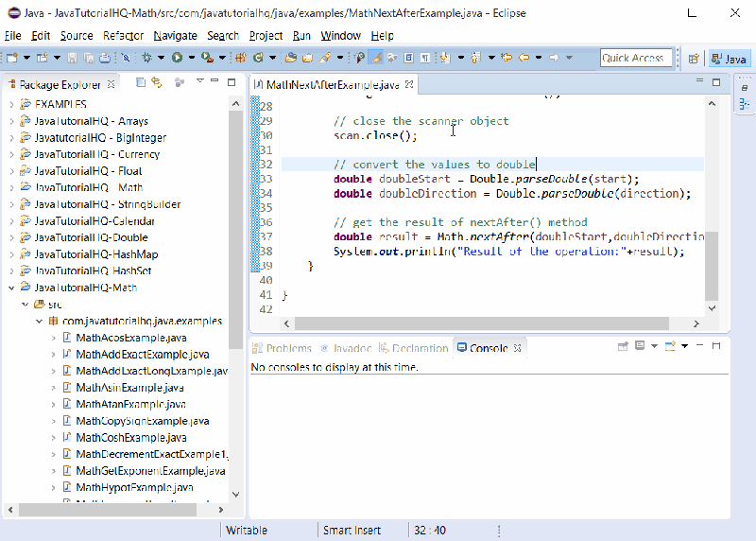Click the Open Task folder icon
The image size is (756, 541).
[308, 58]
